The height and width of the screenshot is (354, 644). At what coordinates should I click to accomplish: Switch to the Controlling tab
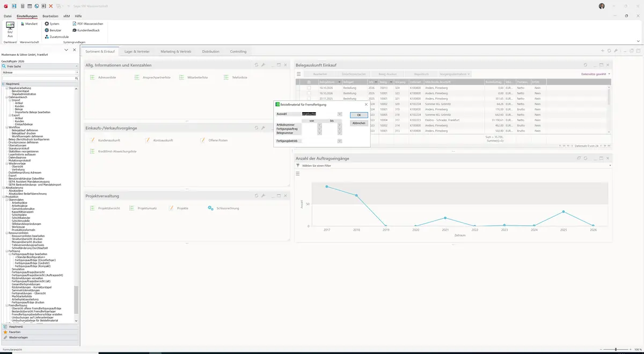[238, 51]
